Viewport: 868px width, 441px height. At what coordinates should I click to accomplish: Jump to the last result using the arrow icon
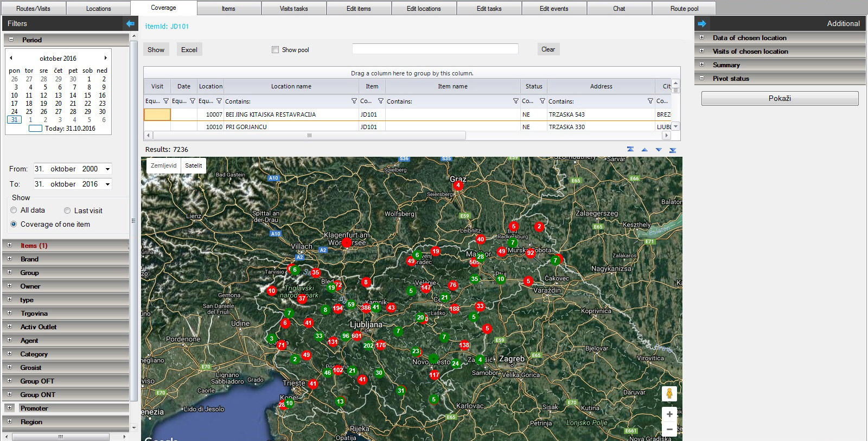[x=673, y=150]
